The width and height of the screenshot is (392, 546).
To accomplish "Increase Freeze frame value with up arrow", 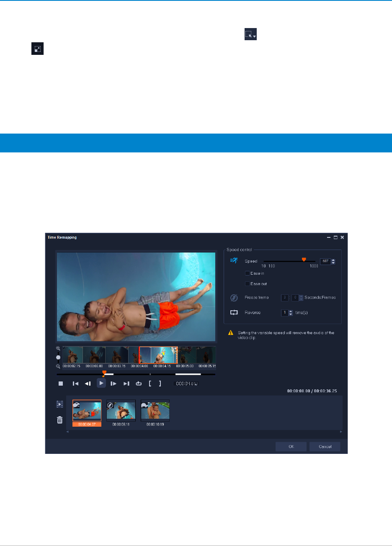I will click(x=301, y=296).
